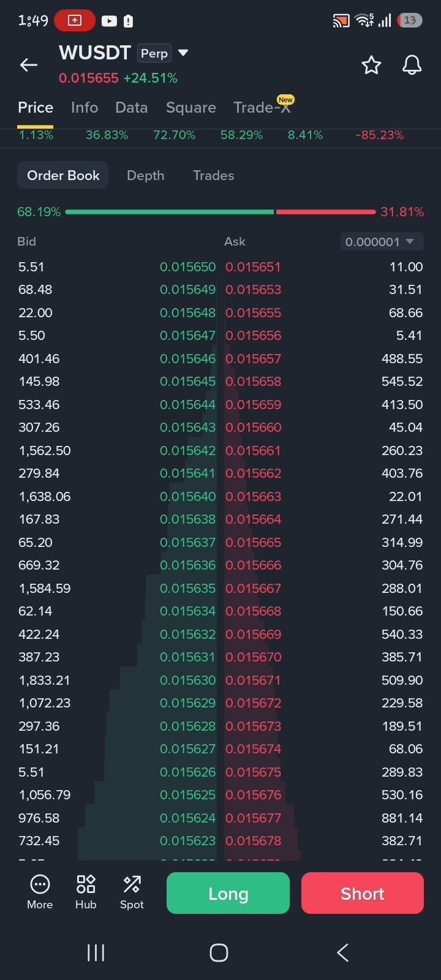This screenshot has width=441, height=980.
Task: Tap the Perp contract type label
Action: tap(154, 53)
